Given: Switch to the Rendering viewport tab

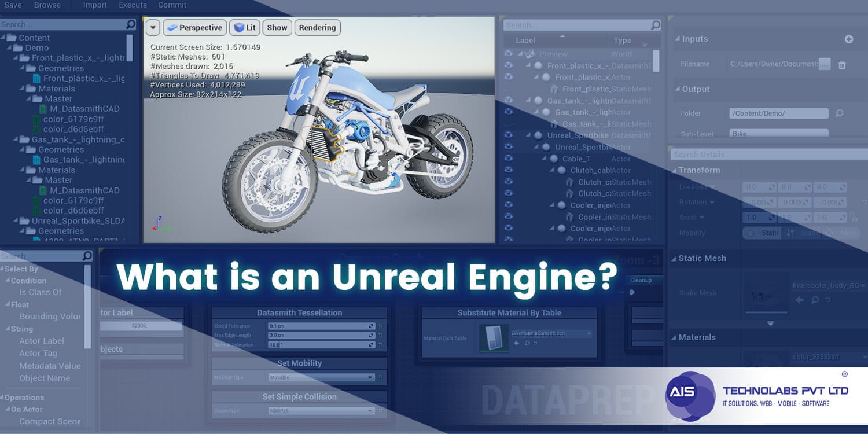Looking at the screenshot, I should [317, 27].
